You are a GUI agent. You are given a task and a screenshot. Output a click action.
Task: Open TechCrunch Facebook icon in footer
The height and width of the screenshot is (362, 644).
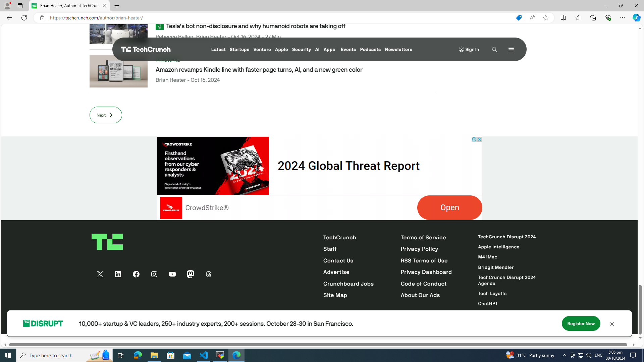136,274
